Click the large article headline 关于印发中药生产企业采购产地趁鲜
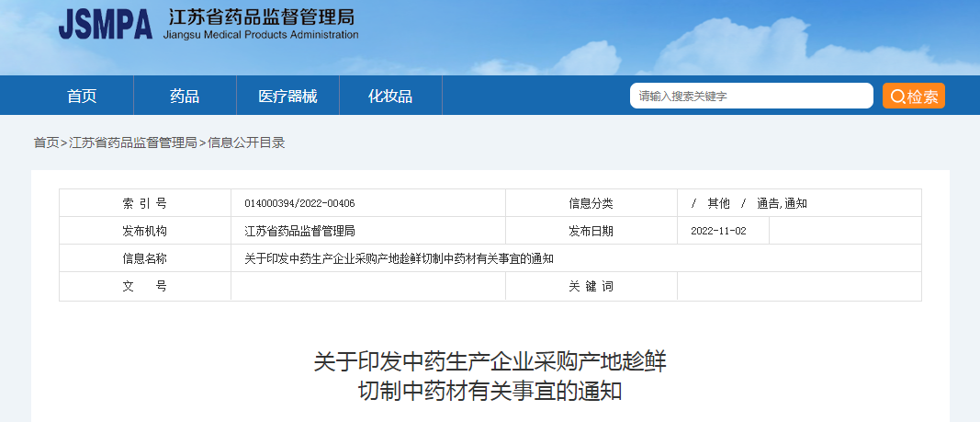 pyautogui.click(x=490, y=362)
